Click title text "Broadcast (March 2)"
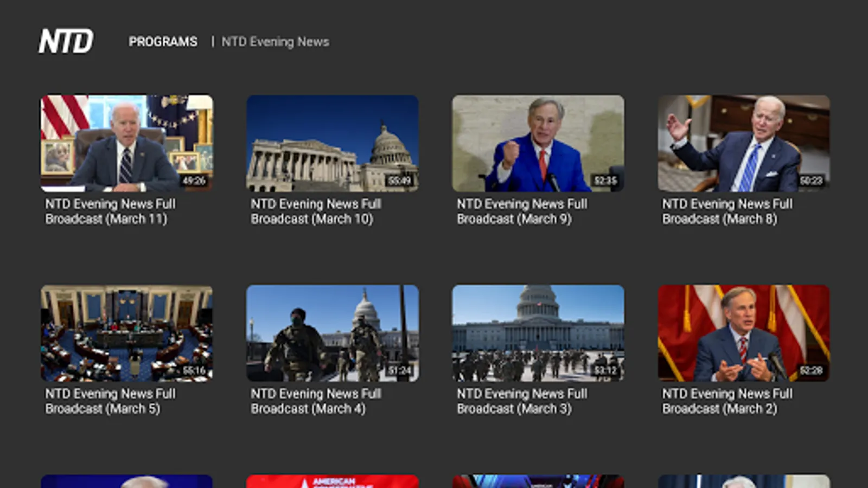Image resolution: width=868 pixels, height=488 pixels. click(x=720, y=409)
